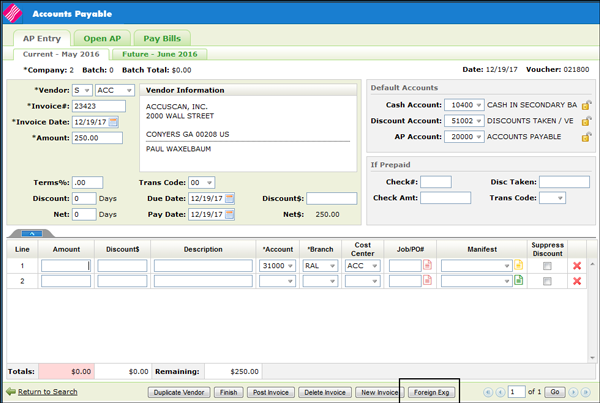This screenshot has width=600, height=403.
Task: Open the Trans Code 00 dropdown
Action: pos(202,183)
